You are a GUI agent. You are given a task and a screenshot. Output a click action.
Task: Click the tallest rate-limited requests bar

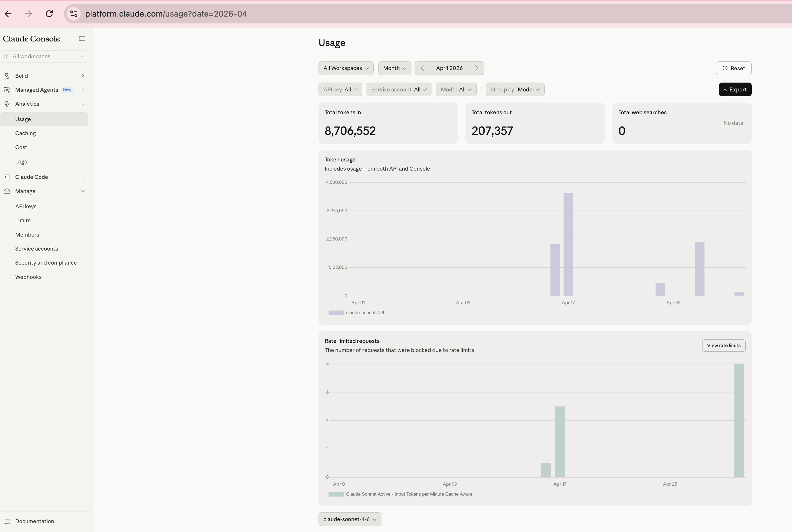click(739, 420)
